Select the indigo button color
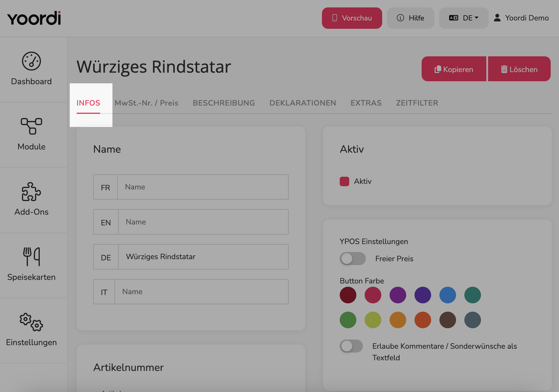 (423, 295)
